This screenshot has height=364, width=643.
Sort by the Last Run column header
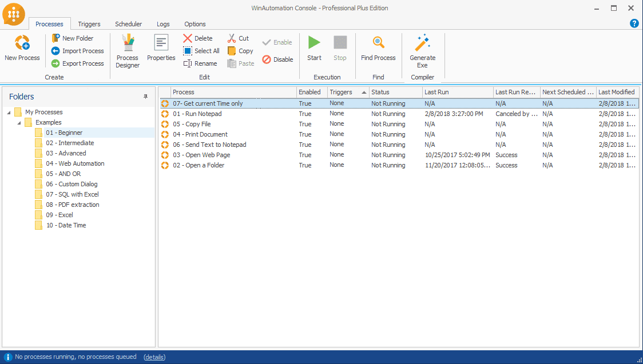(x=458, y=92)
